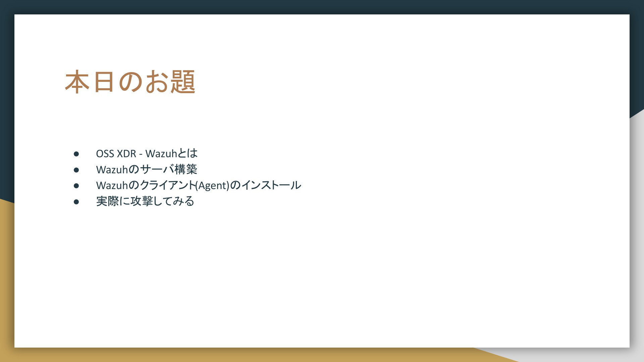
Task: Click the bullet Wazuhのクライアント(Agent)のインストール
Action: pos(198,185)
